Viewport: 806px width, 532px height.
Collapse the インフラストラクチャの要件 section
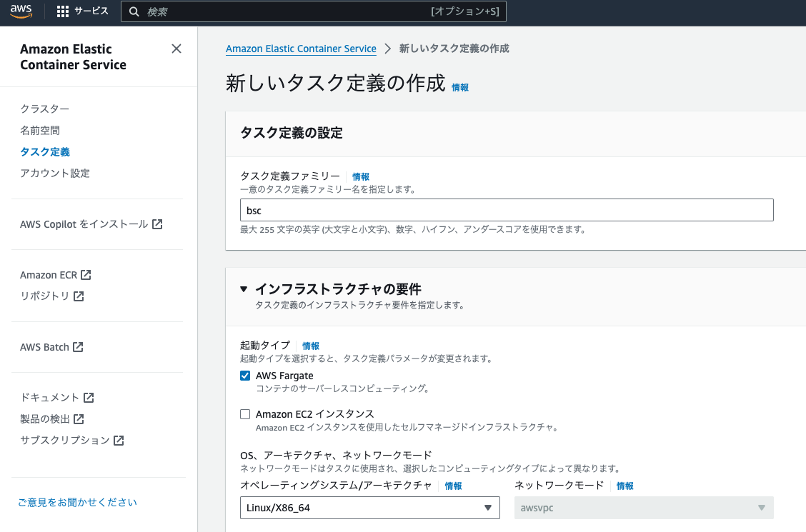[x=244, y=289]
